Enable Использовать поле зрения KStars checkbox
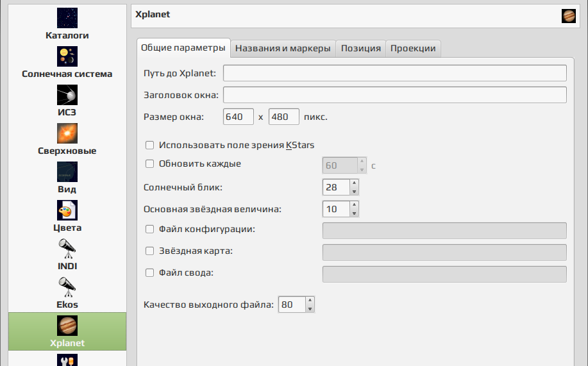 pyautogui.click(x=149, y=145)
